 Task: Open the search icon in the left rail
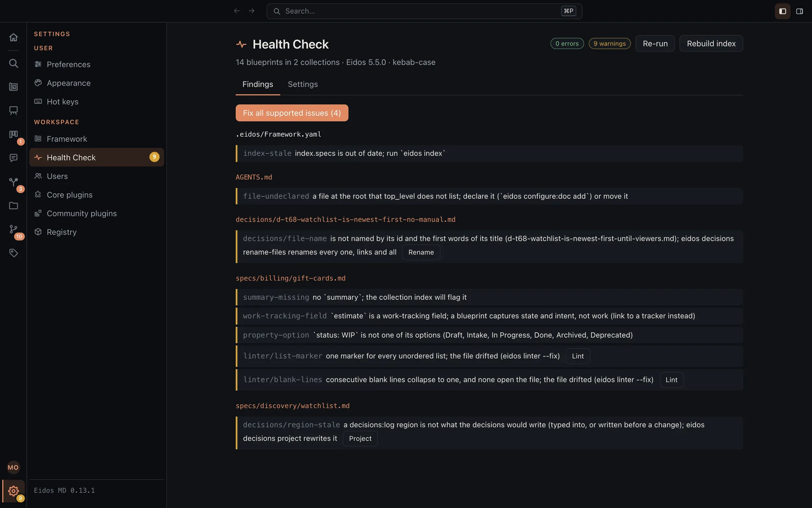coord(13,63)
